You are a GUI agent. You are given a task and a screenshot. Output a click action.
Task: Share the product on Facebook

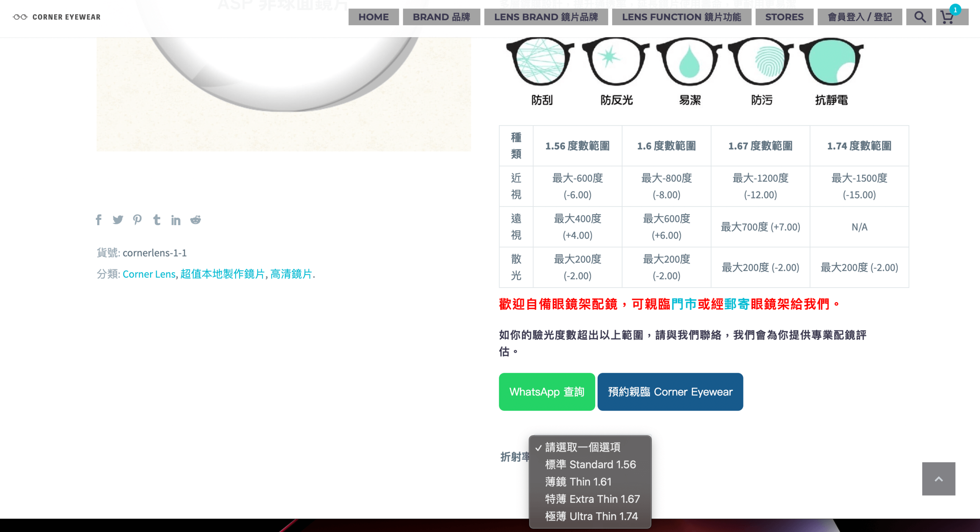point(98,220)
